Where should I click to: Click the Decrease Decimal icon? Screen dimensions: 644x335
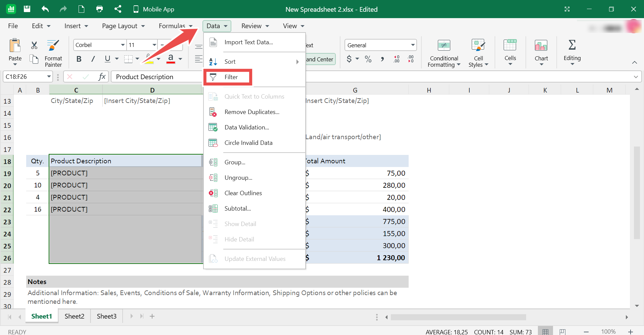tap(411, 59)
